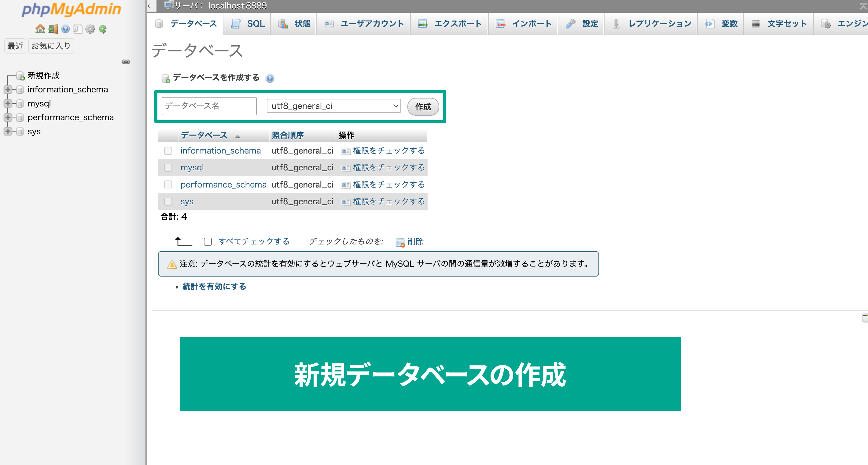Open the 状態 status tab
The width and height of the screenshot is (868, 465).
[294, 24]
